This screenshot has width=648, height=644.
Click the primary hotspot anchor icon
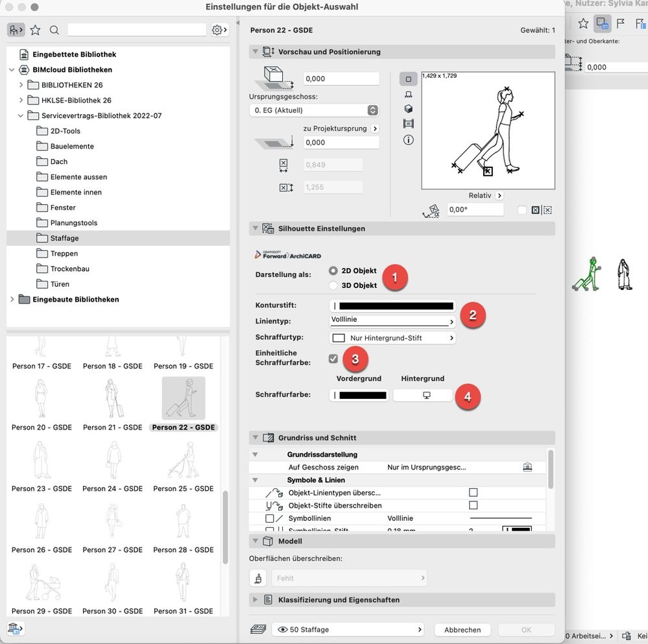(535, 210)
